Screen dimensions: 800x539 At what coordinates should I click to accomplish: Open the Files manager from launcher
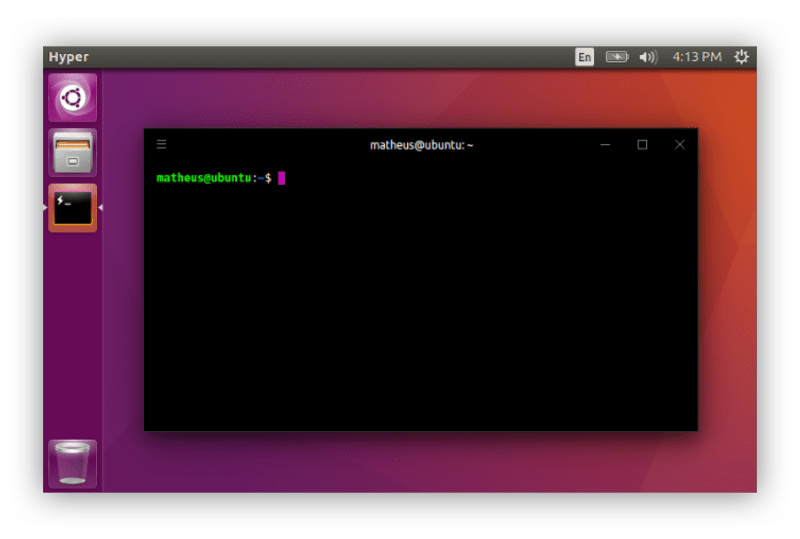click(x=72, y=153)
